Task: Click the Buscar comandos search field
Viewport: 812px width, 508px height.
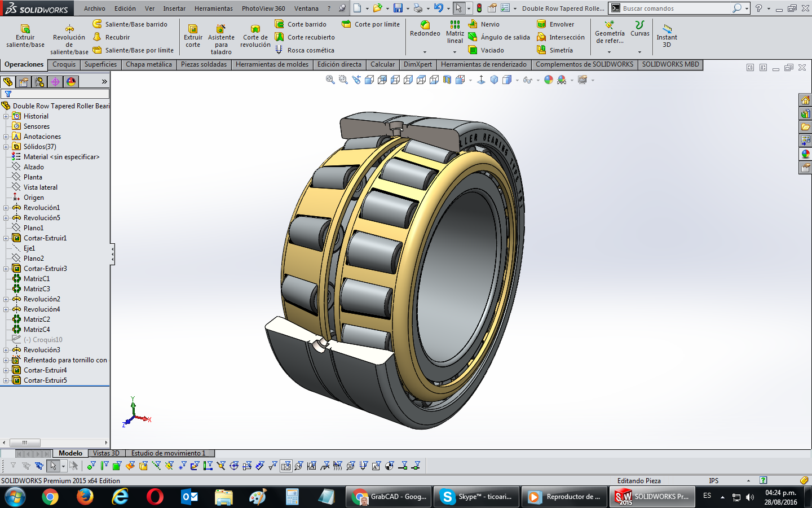Action: [x=677, y=8]
